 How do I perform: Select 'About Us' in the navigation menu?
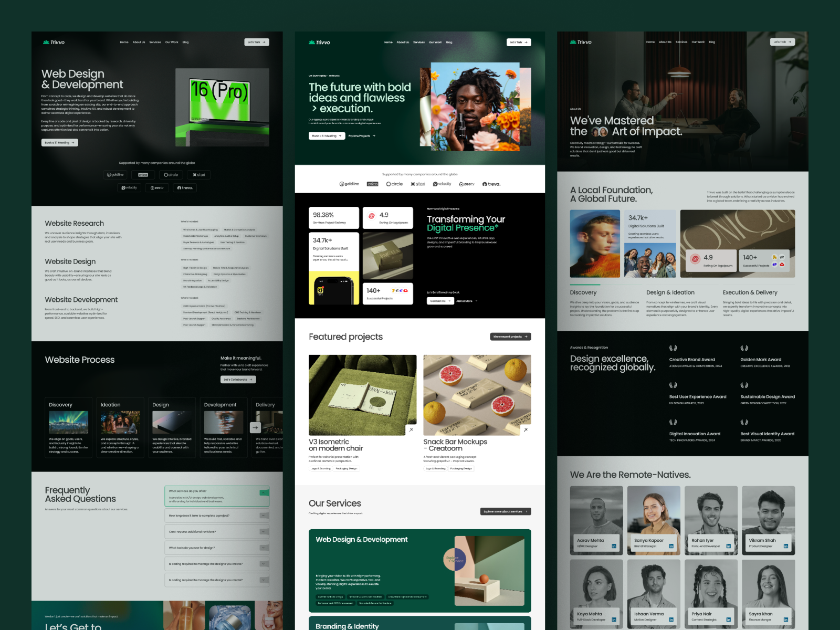tap(139, 42)
